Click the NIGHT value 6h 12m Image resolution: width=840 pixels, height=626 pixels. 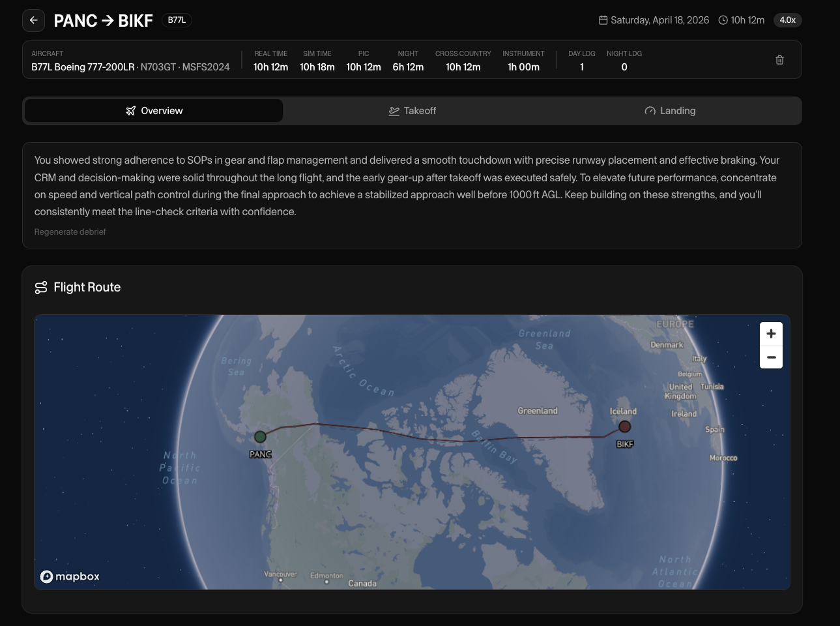click(x=408, y=67)
